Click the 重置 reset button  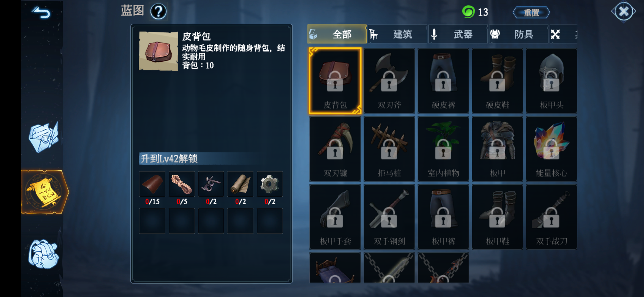click(x=531, y=12)
